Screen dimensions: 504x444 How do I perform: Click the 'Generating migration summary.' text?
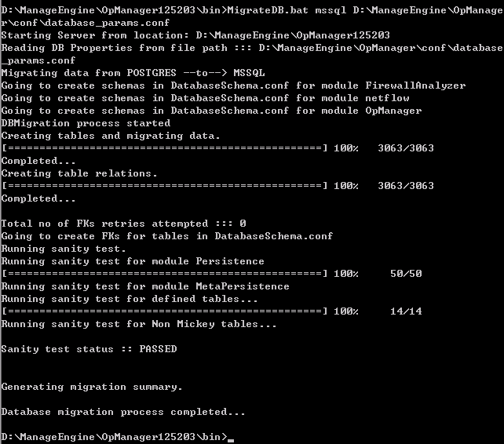click(92, 387)
